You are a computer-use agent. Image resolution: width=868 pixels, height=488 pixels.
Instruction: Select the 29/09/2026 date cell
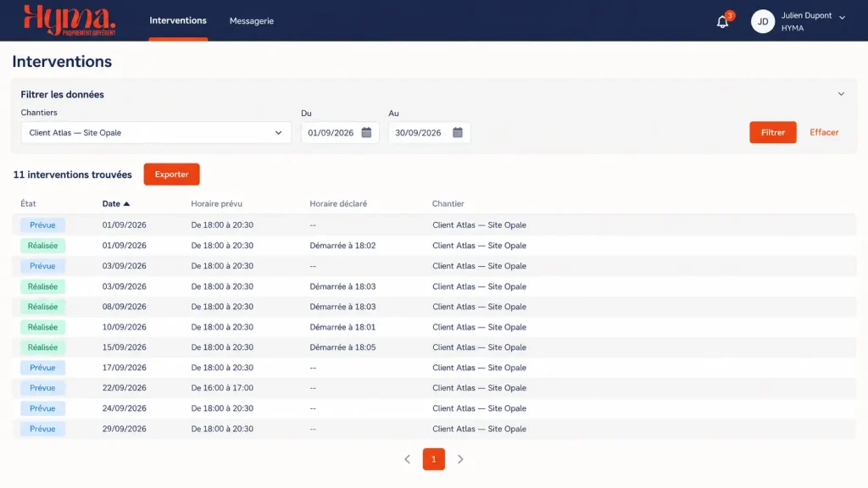(x=124, y=429)
